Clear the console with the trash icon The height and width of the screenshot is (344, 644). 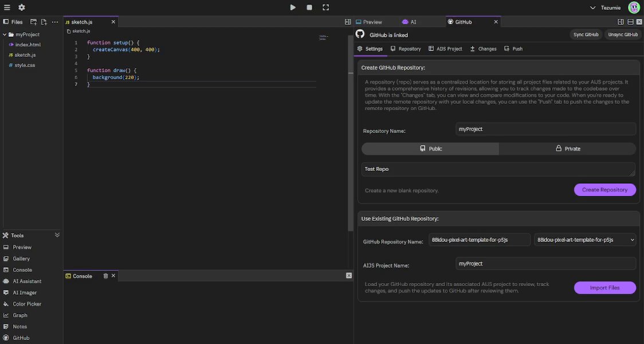pyautogui.click(x=105, y=276)
